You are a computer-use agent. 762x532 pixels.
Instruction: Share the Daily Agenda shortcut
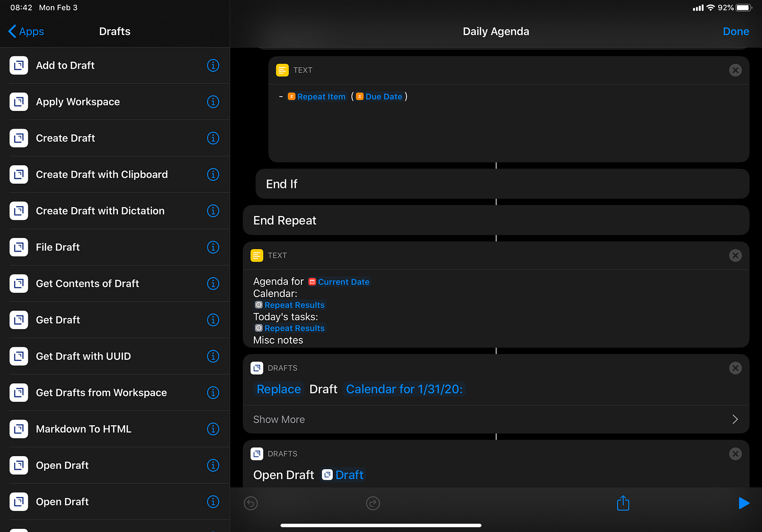pos(623,503)
